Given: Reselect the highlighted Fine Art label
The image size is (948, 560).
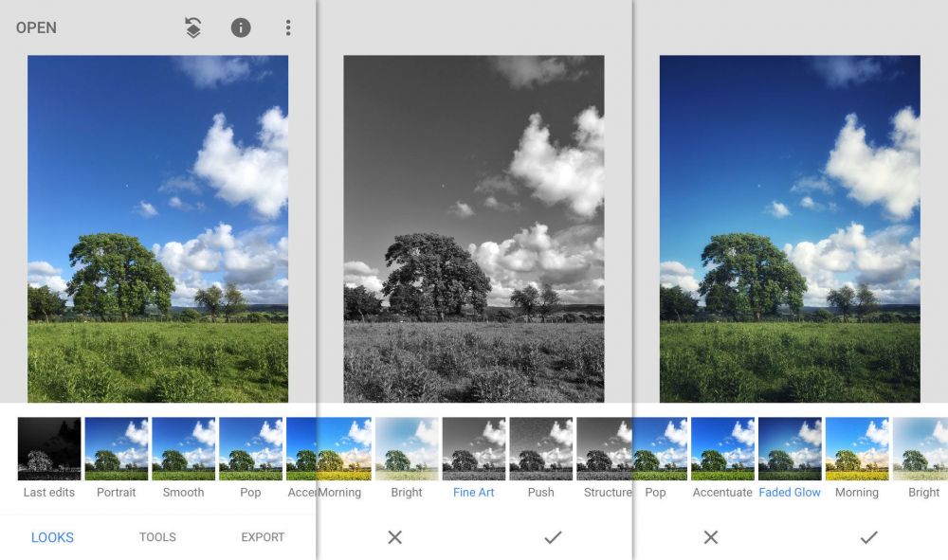Looking at the screenshot, I should pos(473,492).
